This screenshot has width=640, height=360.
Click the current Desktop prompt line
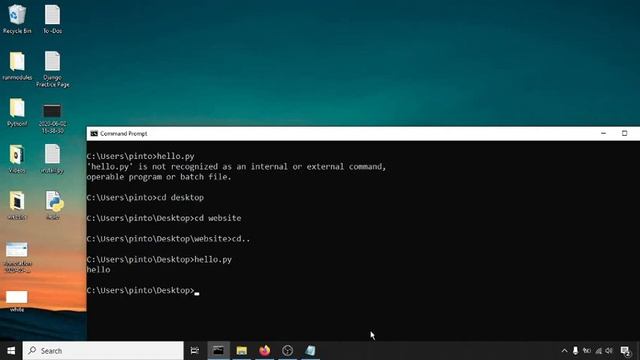click(143, 290)
